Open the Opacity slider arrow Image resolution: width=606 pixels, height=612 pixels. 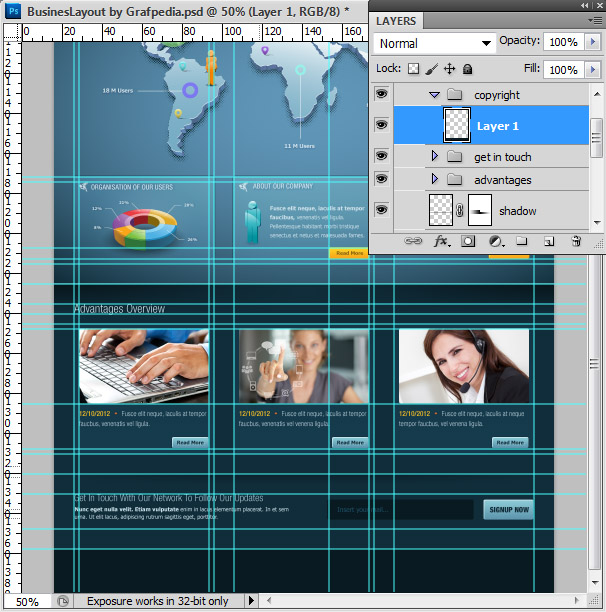coord(593,42)
